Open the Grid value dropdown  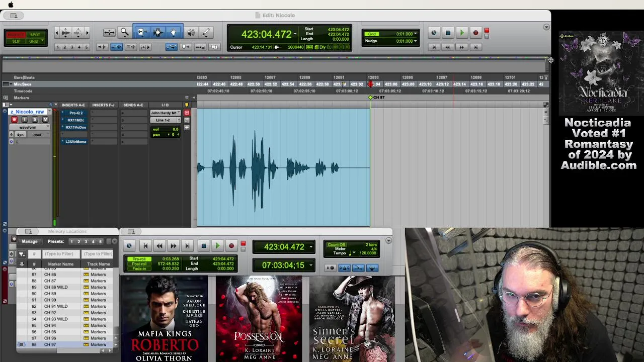point(416,34)
